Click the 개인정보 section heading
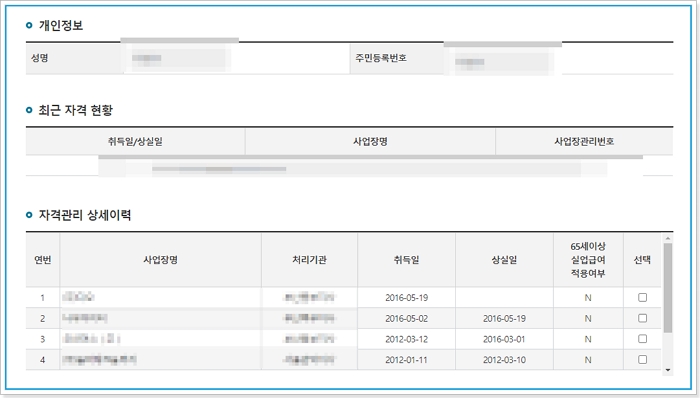The width and height of the screenshot is (700, 398). coord(61,25)
